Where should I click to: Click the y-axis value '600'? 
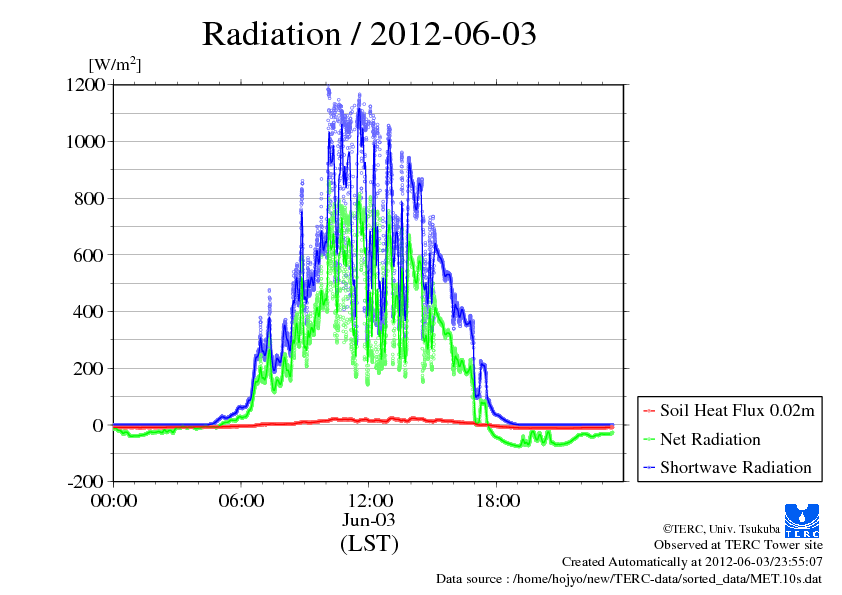tap(89, 256)
